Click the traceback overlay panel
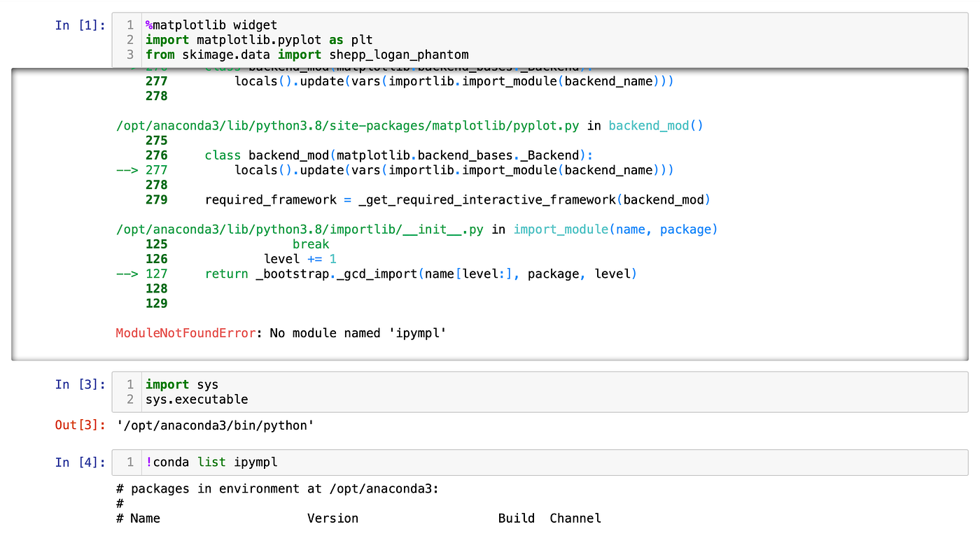 point(490,210)
